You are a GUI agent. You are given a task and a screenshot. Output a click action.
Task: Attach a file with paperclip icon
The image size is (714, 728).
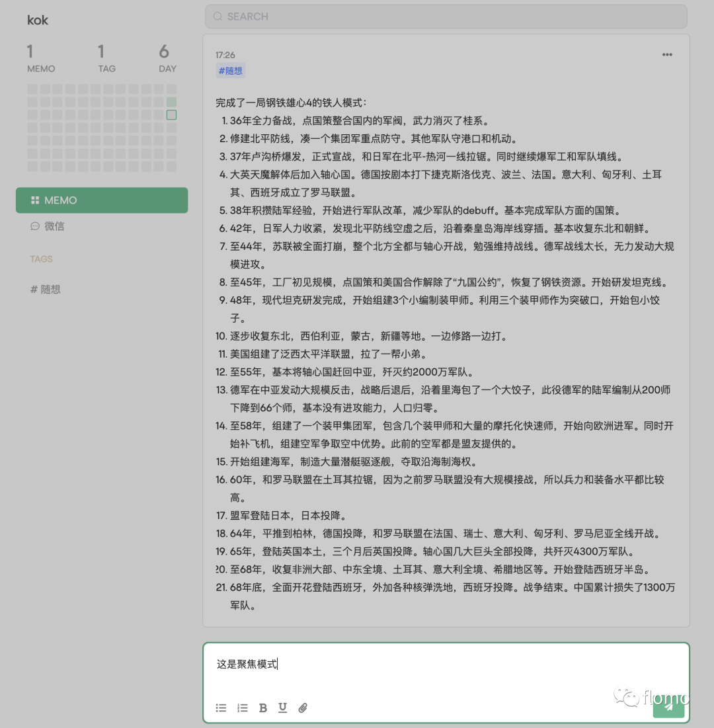(x=303, y=708)
